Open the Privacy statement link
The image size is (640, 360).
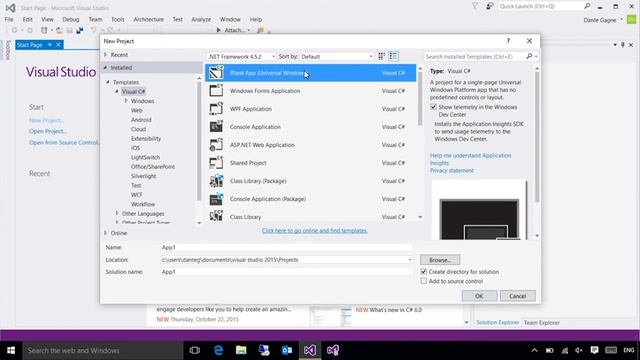point(451,171)
